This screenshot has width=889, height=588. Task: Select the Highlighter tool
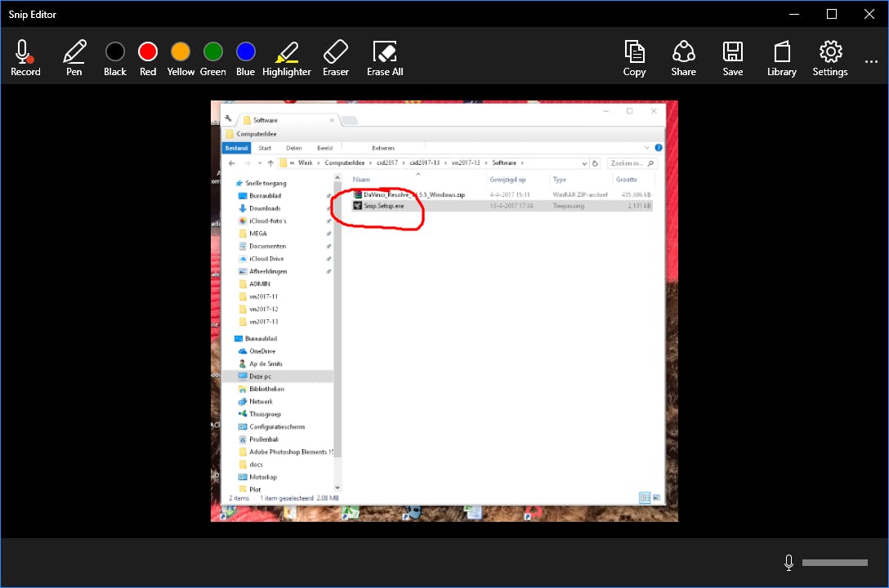click(287, 58)
